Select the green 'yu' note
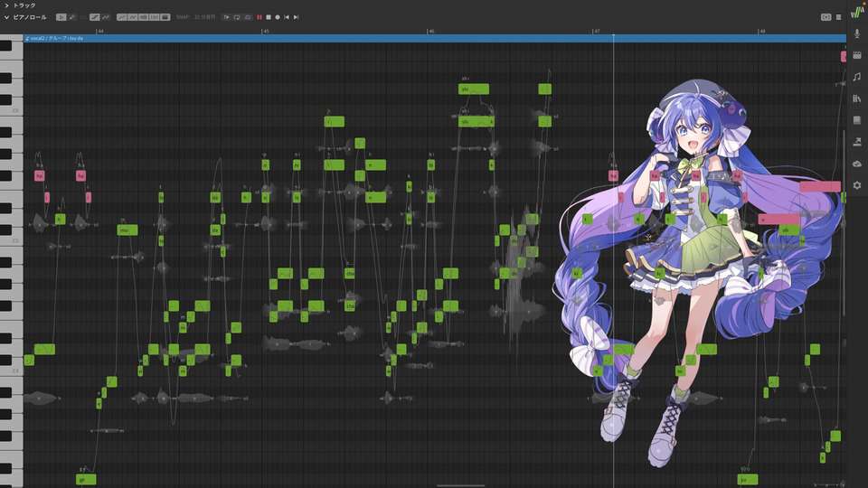Screen dimensions: 868x488 tap(748, 479)
